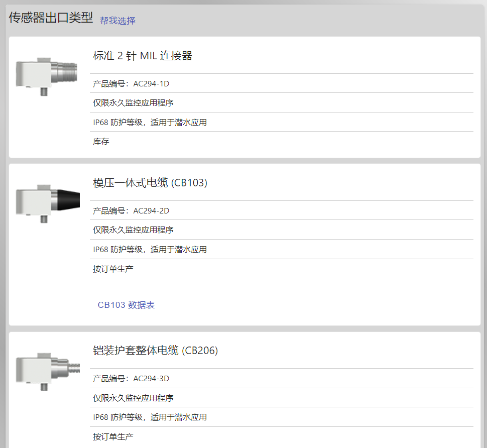Click product number AC294-1D row
The height and width of the screenshot is (448, 487).
click(x=281, y=83)
